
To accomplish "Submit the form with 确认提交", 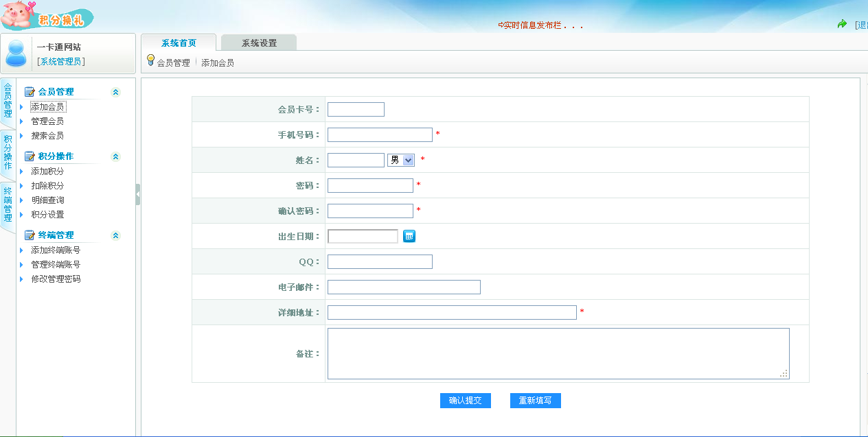I will point(466,401).
